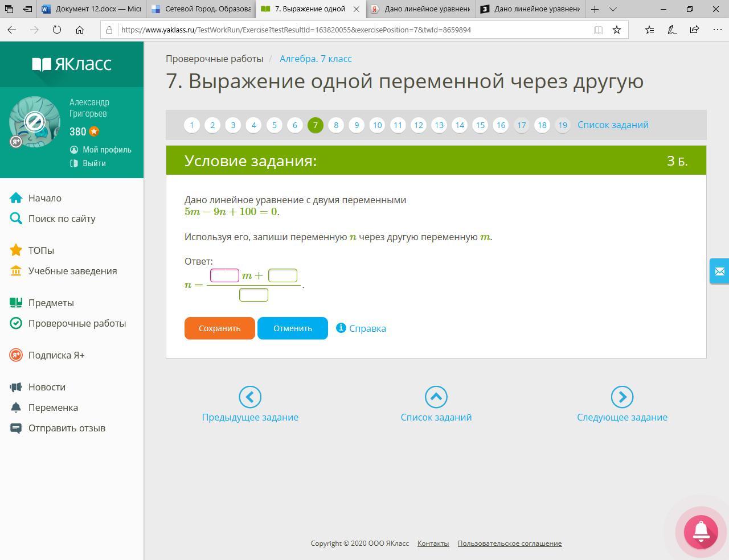Click the share page icon
This screenshot has width=729, height=560.
(x=694, y=30)
